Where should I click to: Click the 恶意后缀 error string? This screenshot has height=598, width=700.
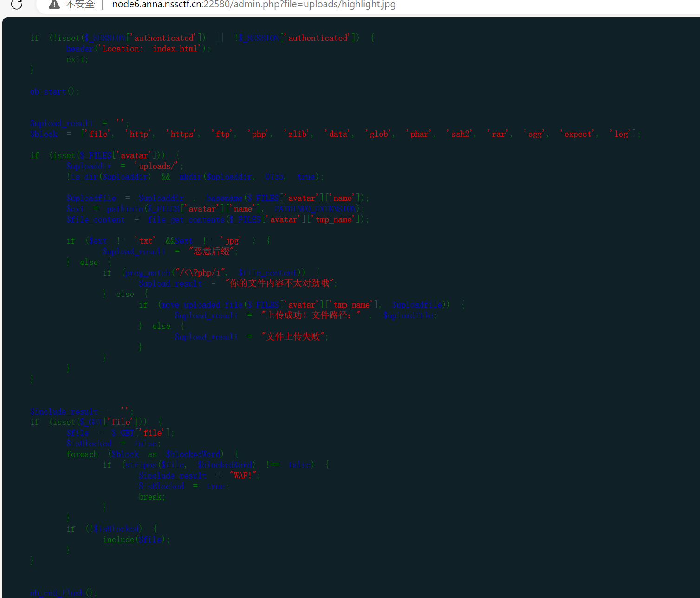[x=212, y=251]
